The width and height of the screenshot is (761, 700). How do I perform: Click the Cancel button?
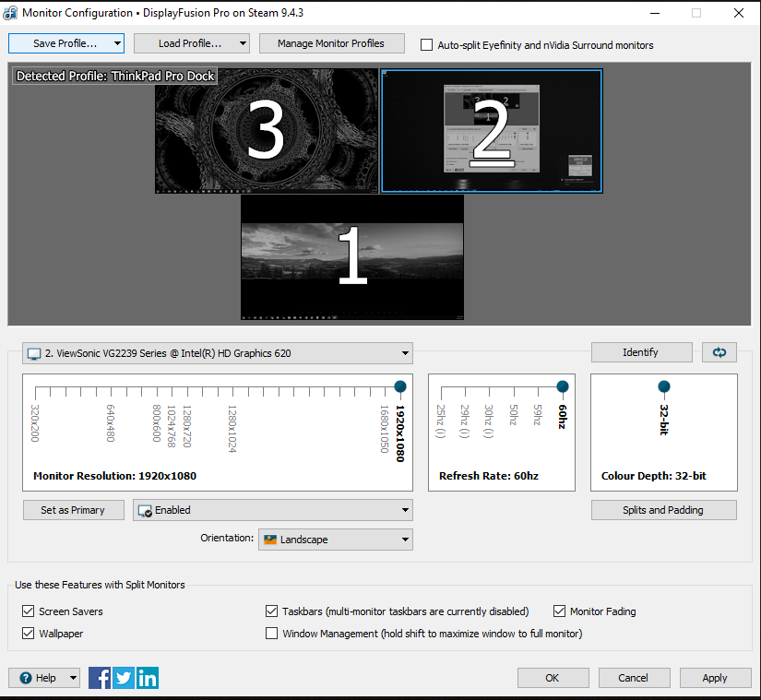634,678
